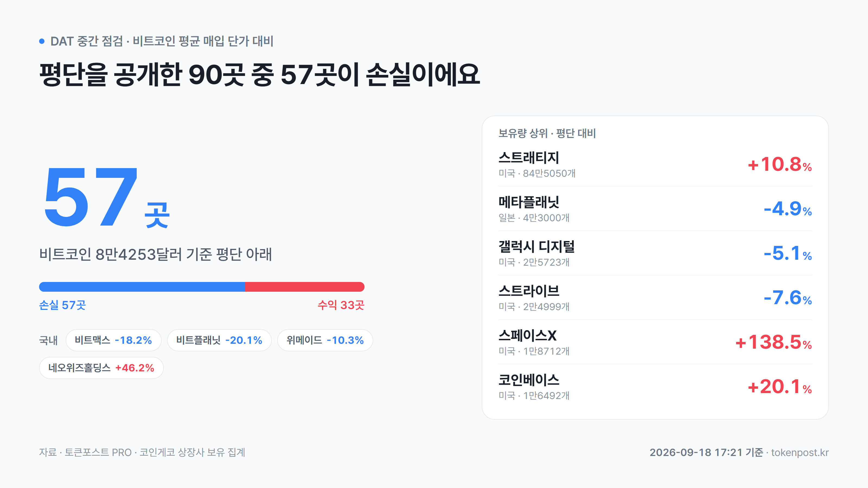This screenshot has width=868, height=488.
Task: Click the 손실 57곳 label
Action: (x=63, y=305)
